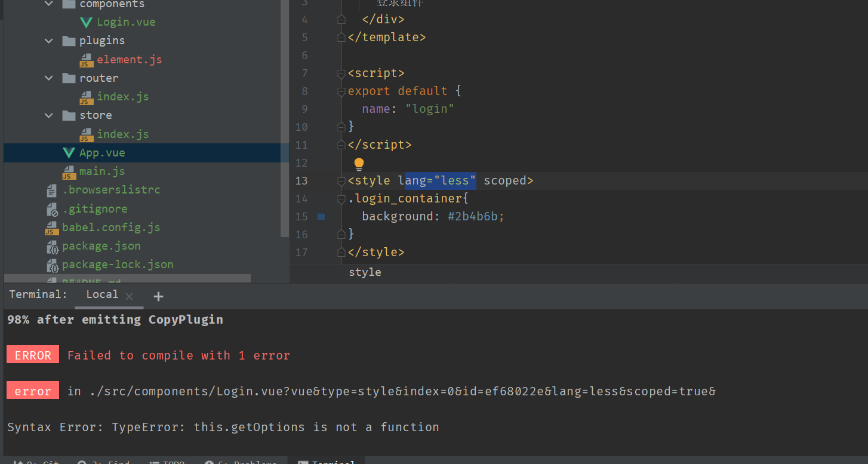Open the Find tool window from the status bar
The height and width of the screenshot is (464, 868).
(x=106, y=461)
